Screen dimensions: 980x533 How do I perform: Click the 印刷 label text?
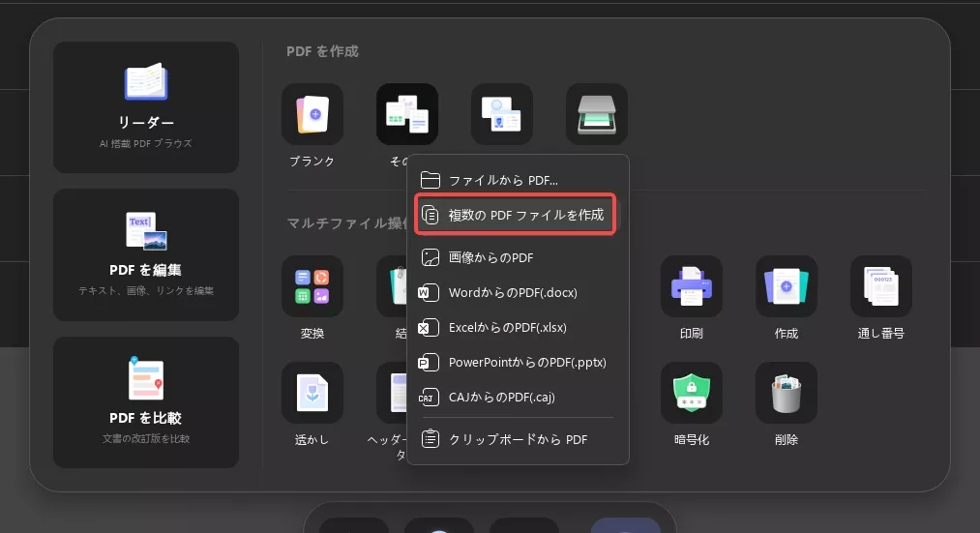click(692, 334)
